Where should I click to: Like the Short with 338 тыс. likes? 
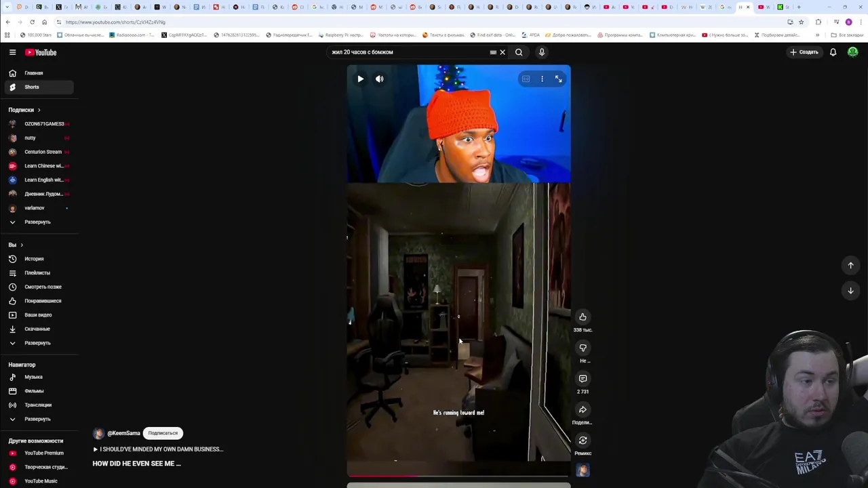coord(583,317)
